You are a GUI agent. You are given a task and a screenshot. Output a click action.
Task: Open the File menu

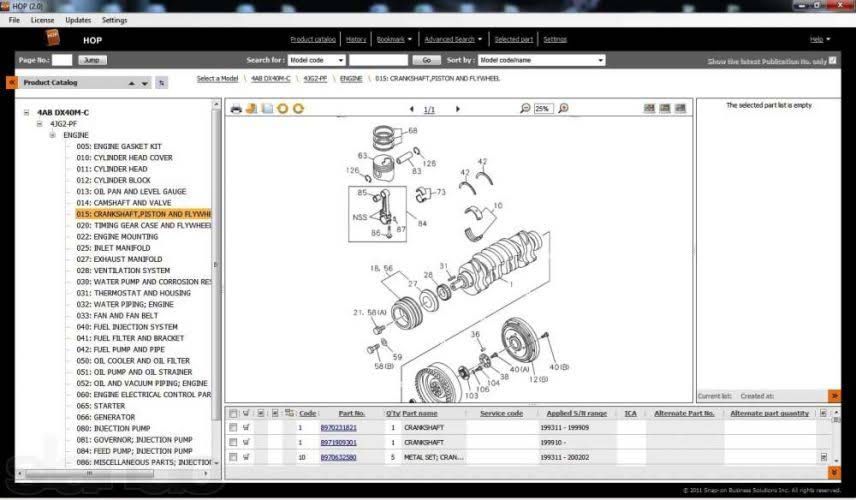14,20
